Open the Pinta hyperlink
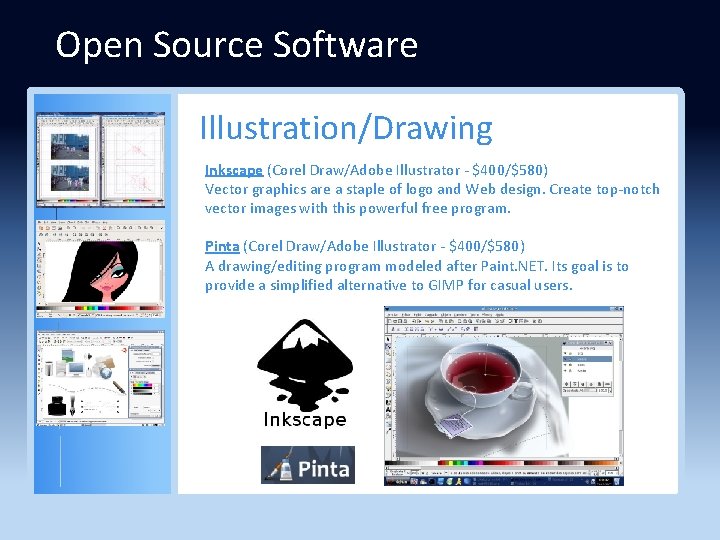 pos(222,246)
